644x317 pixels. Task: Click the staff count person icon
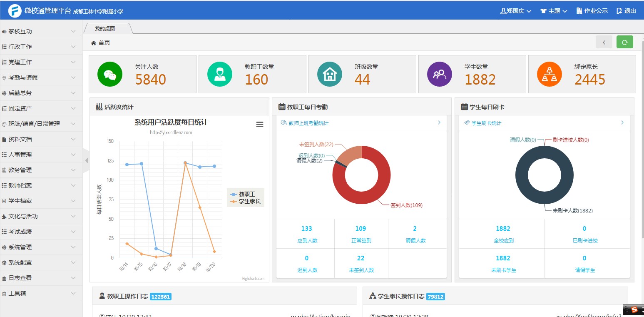click(x=219, y=74)
